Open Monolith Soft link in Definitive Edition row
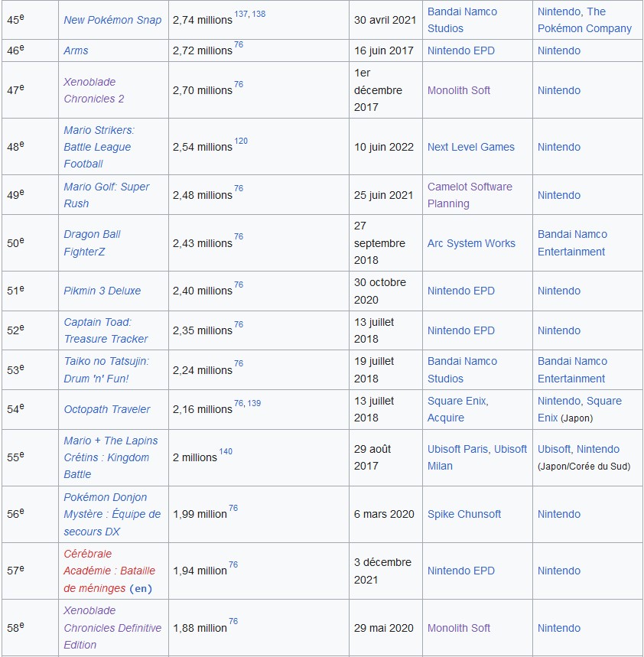Screen dimensions: 644x657 [x=459, y=628]
